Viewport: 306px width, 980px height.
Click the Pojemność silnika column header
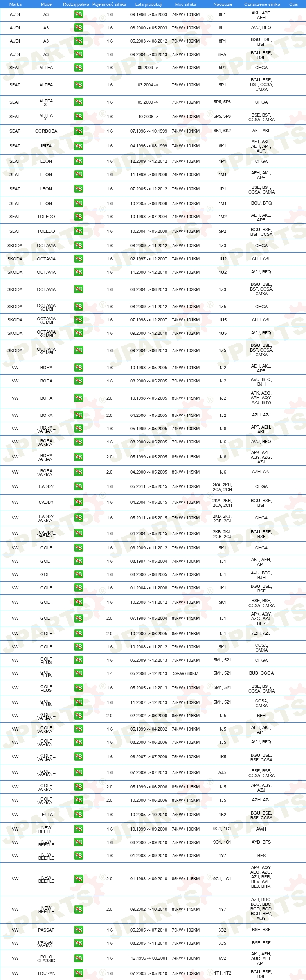[109, 4]
